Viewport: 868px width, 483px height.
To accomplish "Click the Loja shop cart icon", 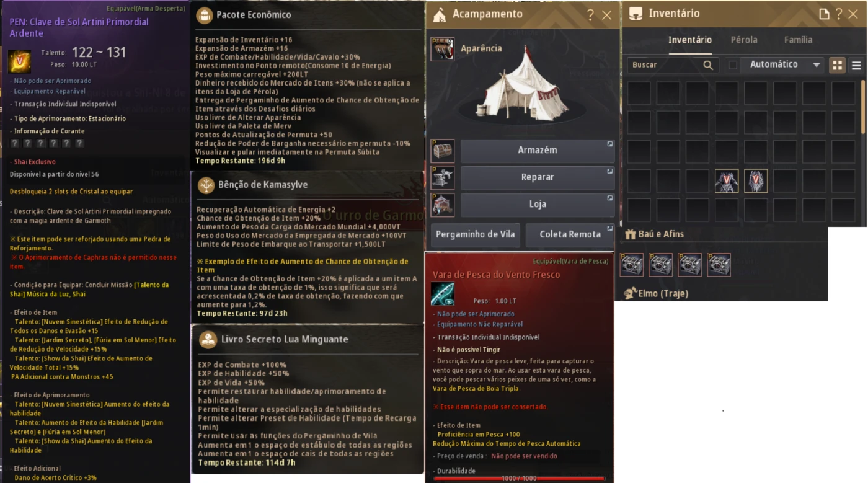I will (x=443, y=205).
